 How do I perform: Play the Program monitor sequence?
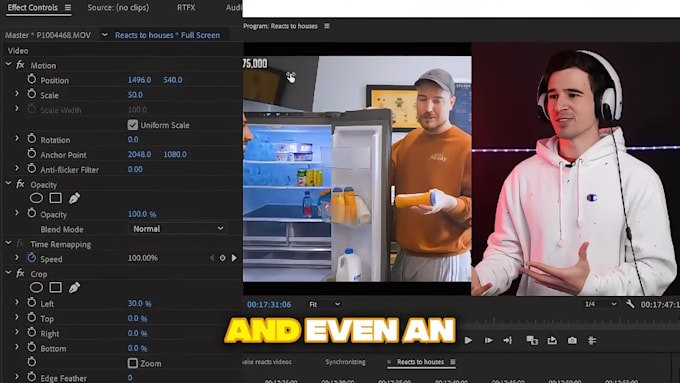coord(468,340)
